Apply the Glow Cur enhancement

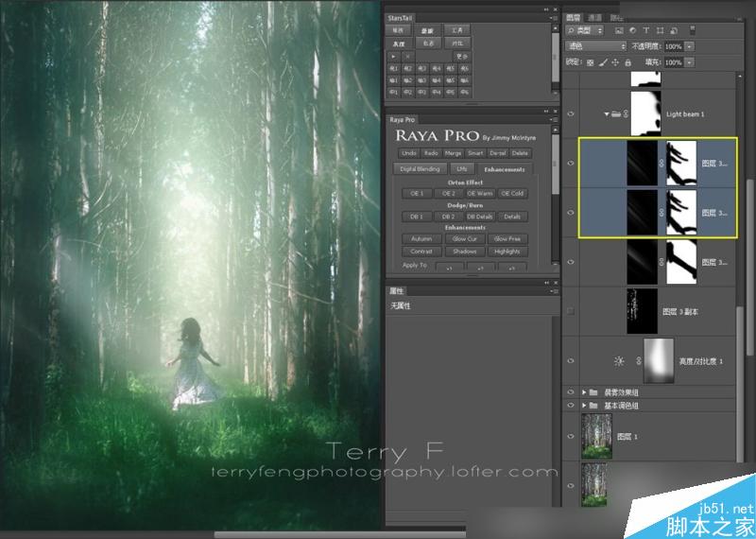pyautogui.click(x=465, y=239)
